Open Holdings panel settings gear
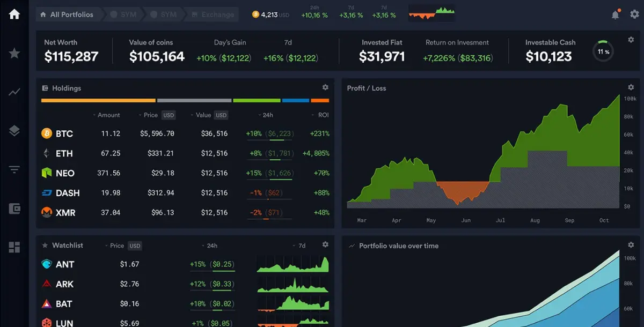This screenshot has height=327, width=644. coord(325,87)
